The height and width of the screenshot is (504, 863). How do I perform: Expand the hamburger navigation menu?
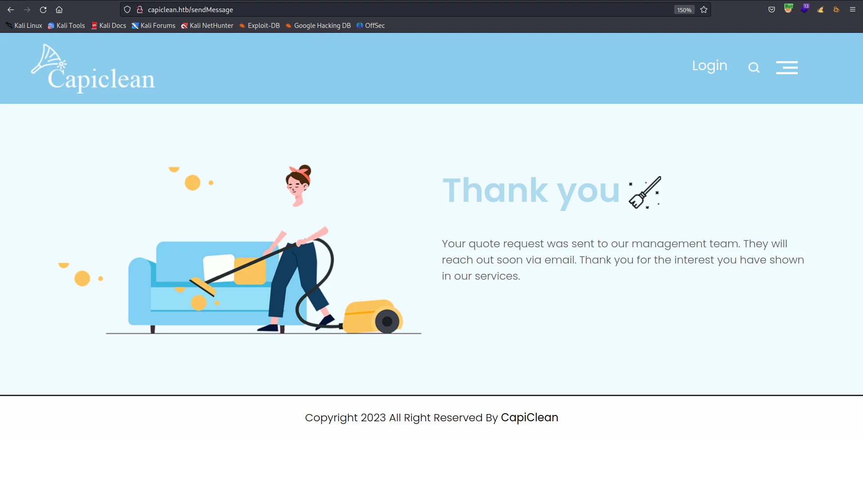pos(787,67)
